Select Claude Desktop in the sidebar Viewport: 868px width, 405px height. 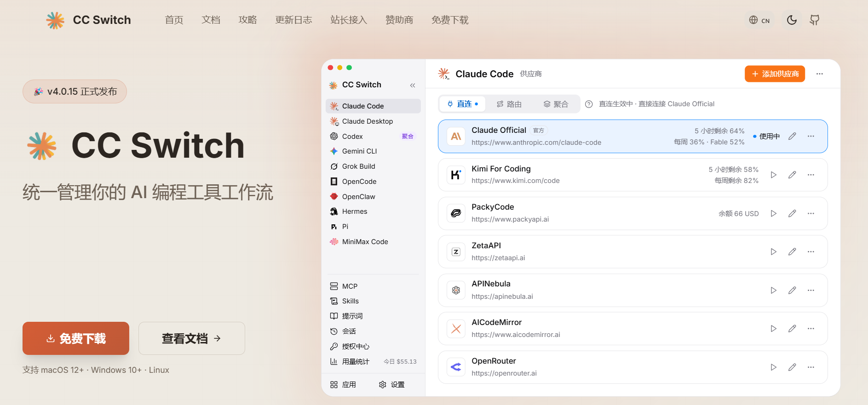coord(373,121)
